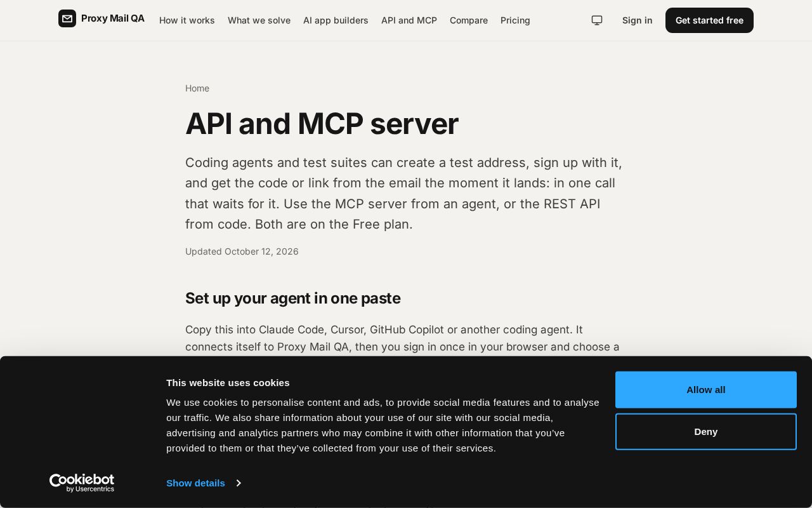Click Set up your agent in one paste heading

pos(292,298)
